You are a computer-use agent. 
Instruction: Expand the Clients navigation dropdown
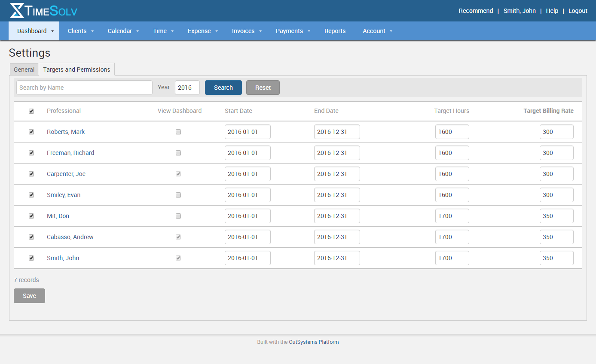81,31
